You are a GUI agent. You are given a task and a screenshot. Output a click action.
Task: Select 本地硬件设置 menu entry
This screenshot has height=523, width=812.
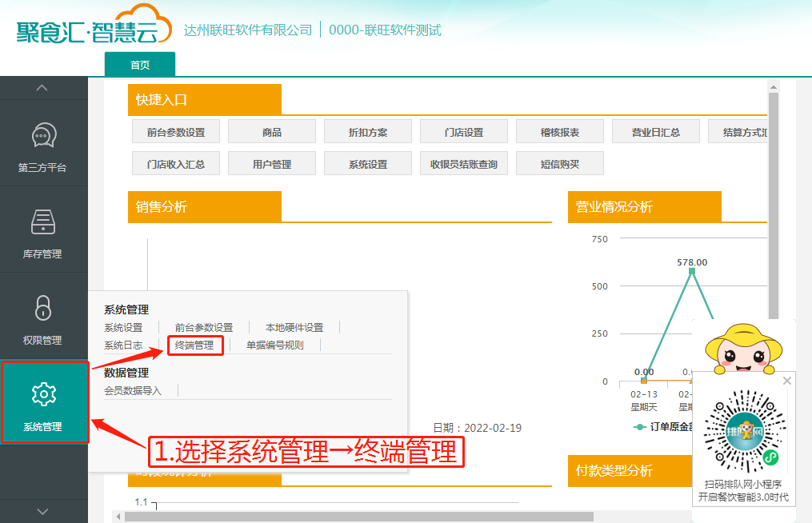point(294,328)
